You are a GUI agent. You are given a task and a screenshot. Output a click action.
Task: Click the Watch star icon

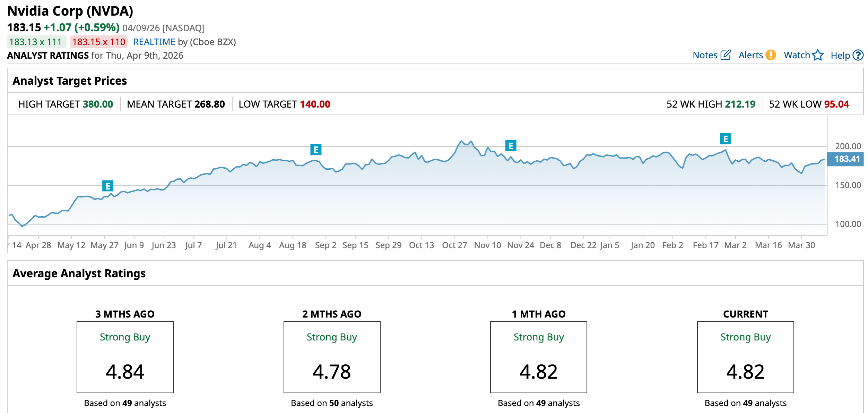(x=818, y=55)
